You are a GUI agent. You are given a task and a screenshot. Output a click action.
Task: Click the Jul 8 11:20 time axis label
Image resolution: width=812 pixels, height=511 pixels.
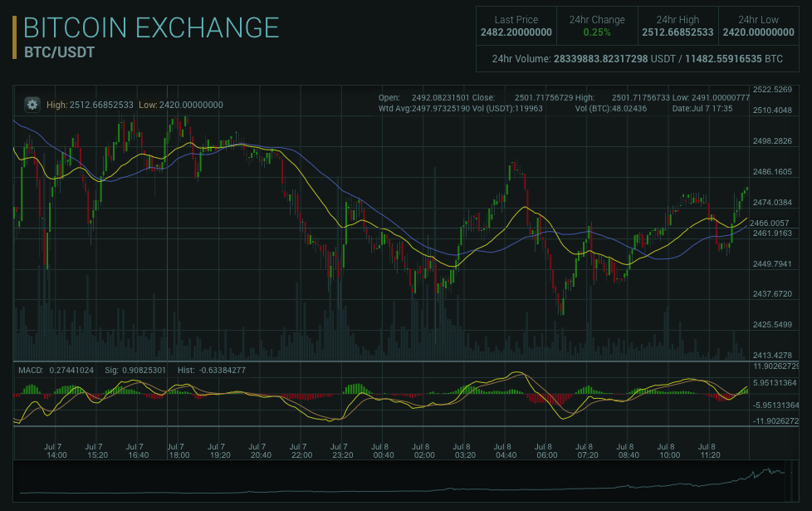[710, 451]
